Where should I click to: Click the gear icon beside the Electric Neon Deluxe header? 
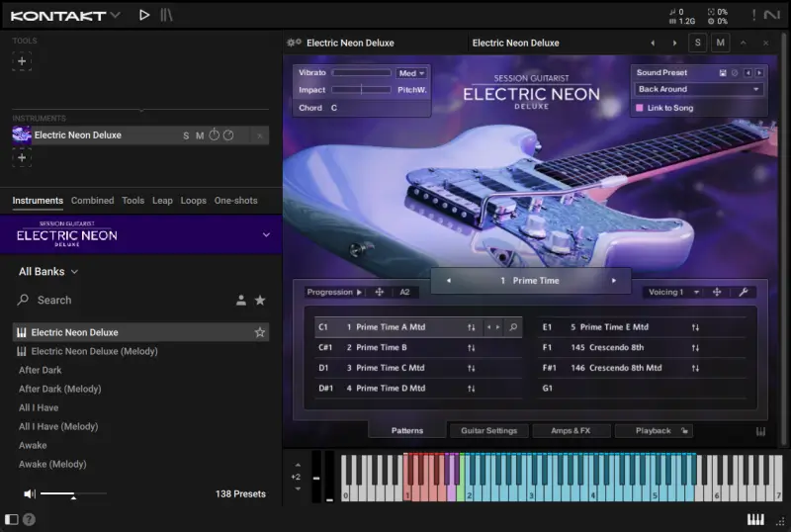pos(294,43)
